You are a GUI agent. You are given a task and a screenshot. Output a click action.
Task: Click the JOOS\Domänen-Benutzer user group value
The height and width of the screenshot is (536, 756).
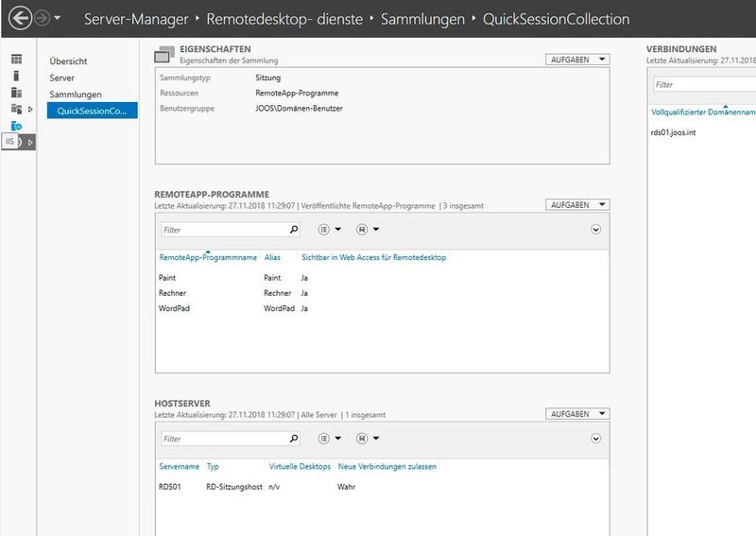[x=299, y=109]
